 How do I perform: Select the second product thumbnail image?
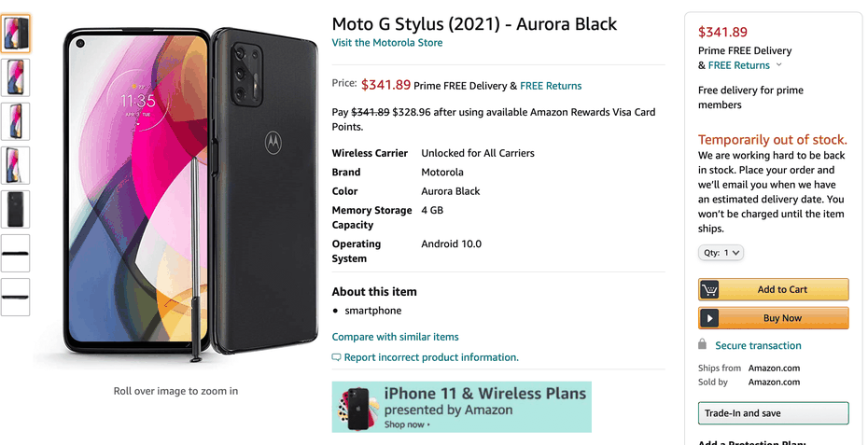(x=16, y=77)
